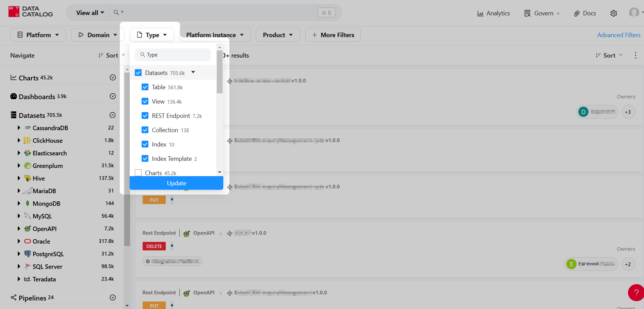This screenshot has width=644, height=309.
Task: Uncheck the REST Endpoint checkbox
Action: 145,116
